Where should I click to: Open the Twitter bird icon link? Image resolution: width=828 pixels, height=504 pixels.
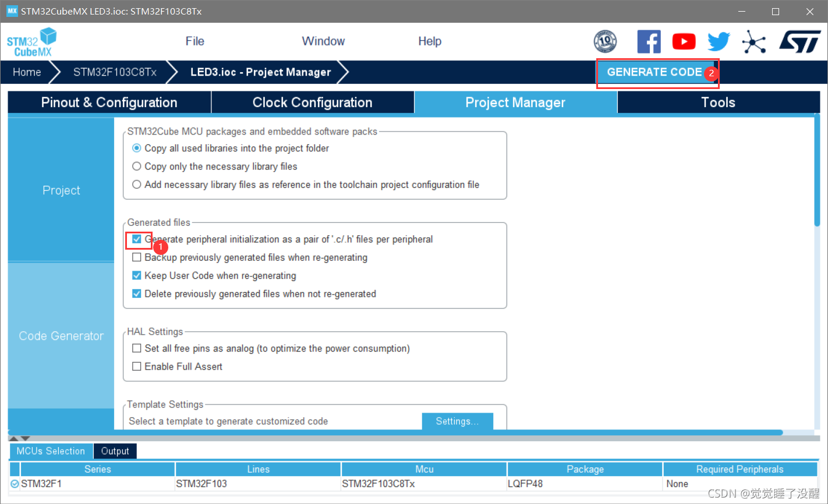719,41
